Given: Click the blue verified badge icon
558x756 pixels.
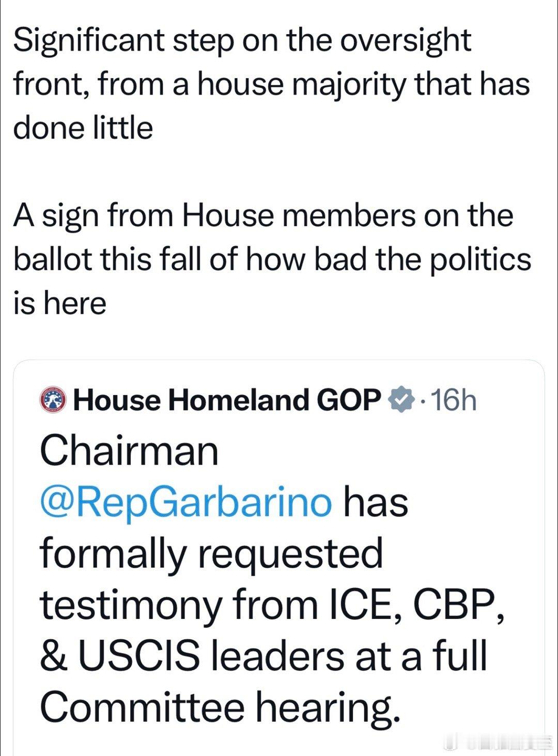Looking at the screenshot, I should 400,400.
